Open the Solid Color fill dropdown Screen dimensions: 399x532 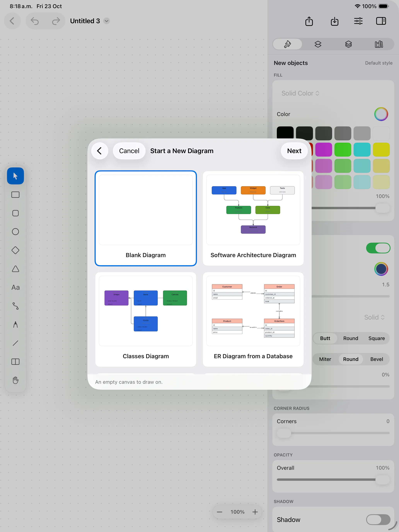coord(300,93)
